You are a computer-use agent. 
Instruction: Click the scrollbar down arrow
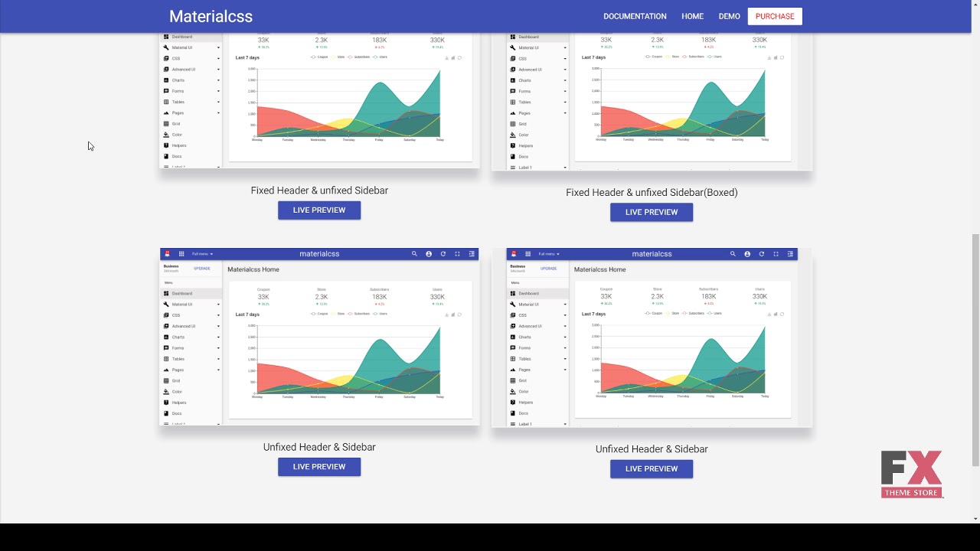975,518
